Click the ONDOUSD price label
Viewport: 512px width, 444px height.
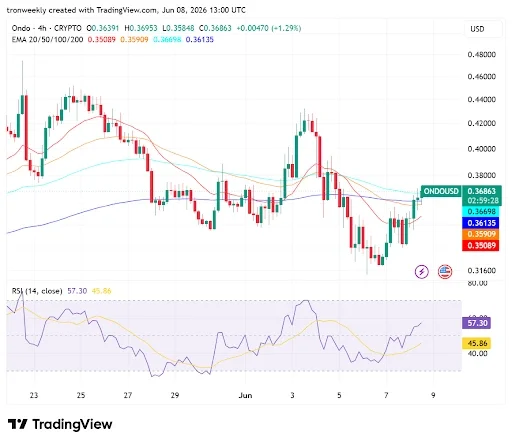pos(441,191)
